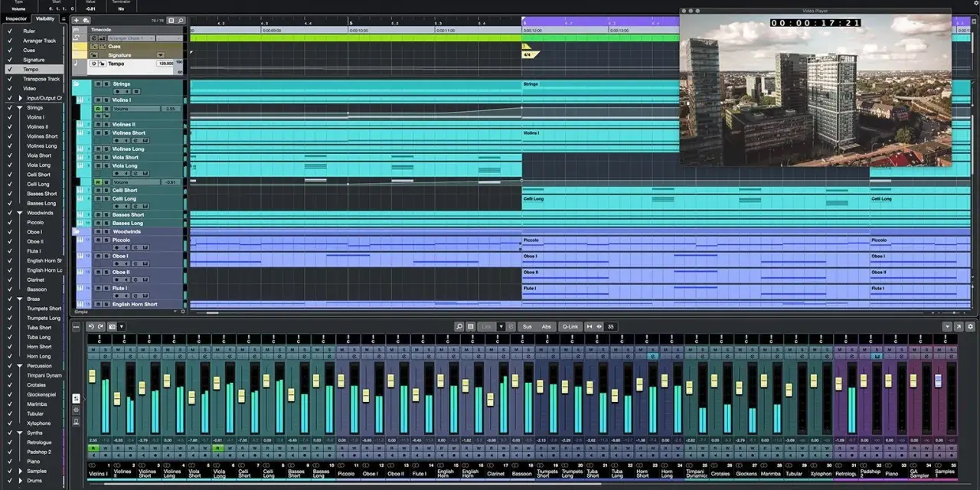980x490 pixels.
Task: Click arranger activate icon beside Arranger Chain
Action: pyautogui.click(x=93, y=38)
